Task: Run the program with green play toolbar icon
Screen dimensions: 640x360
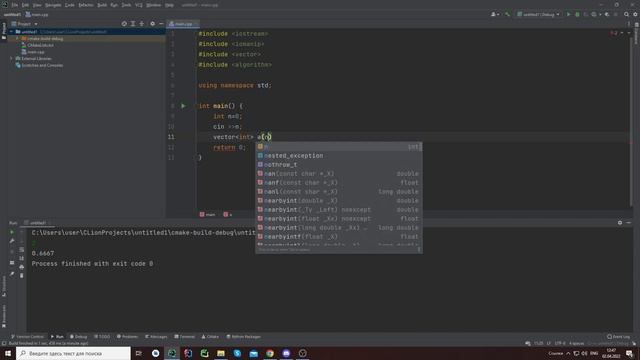Action: tap(568, 14)
